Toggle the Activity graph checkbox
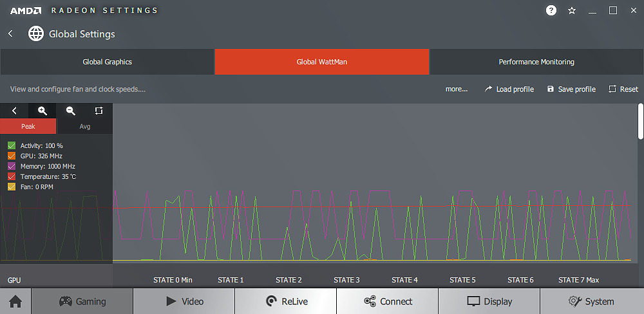 tap(12, 145)
